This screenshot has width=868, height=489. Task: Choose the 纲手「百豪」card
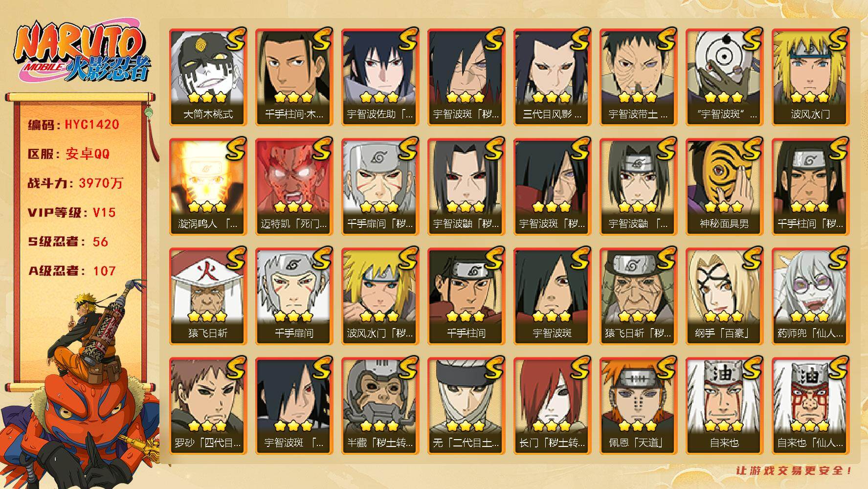click(x=724, y=296)
